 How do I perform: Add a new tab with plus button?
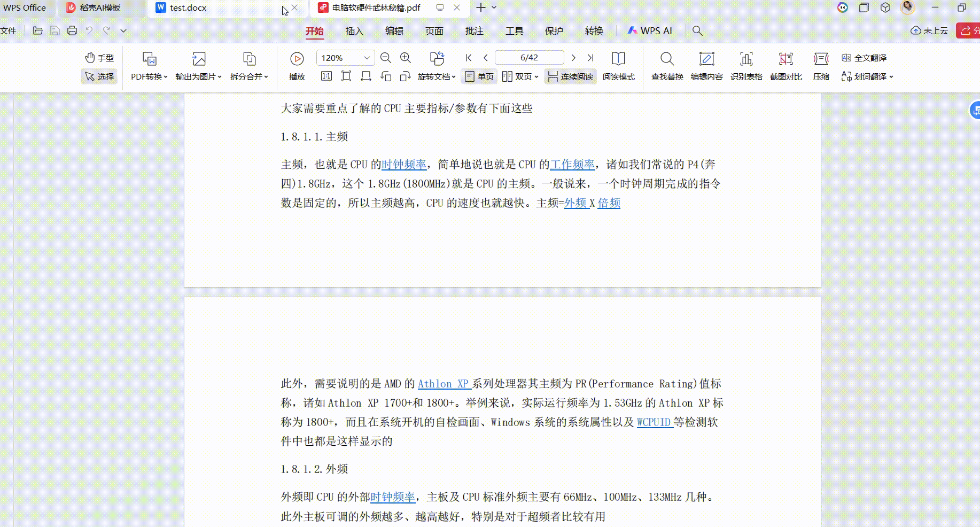pyautogui.click(x=481, y=7)
